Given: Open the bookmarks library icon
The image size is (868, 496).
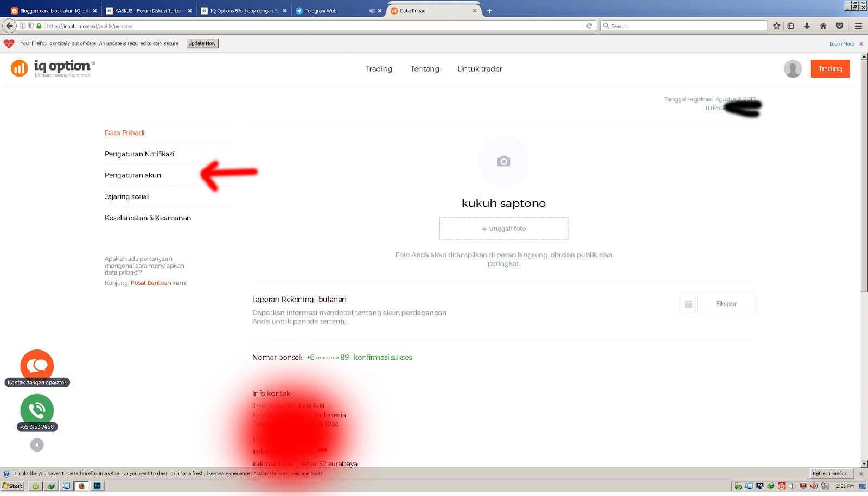Looking at the screenshot, I should [x=791, y=26].
